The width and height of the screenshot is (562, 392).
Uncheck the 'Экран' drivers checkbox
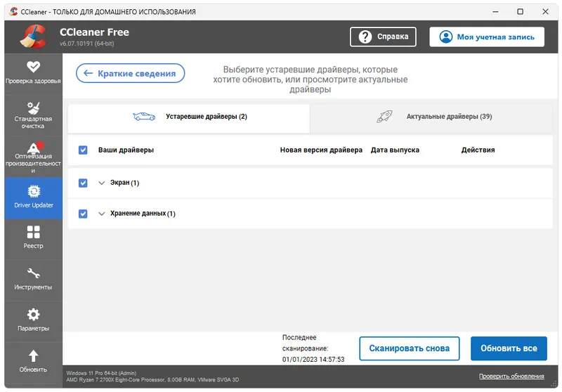point(83,183)
